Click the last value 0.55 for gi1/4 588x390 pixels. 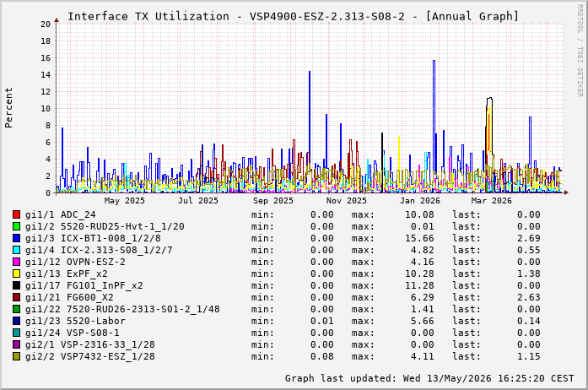(x=529, y=250)
